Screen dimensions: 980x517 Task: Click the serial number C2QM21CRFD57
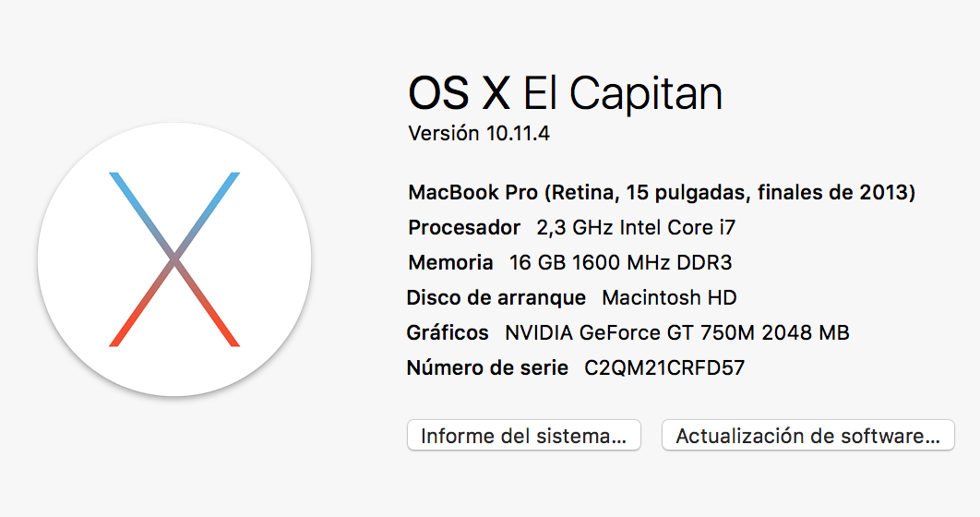pos(664,368)
